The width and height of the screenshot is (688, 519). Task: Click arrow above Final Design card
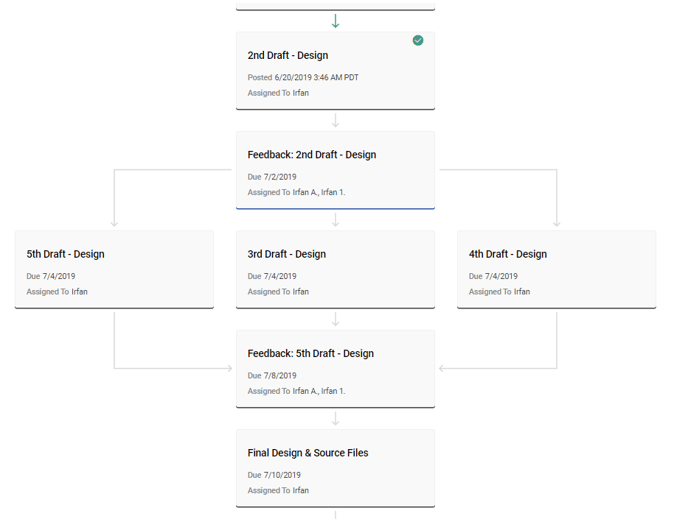click(x=335, y=419)
